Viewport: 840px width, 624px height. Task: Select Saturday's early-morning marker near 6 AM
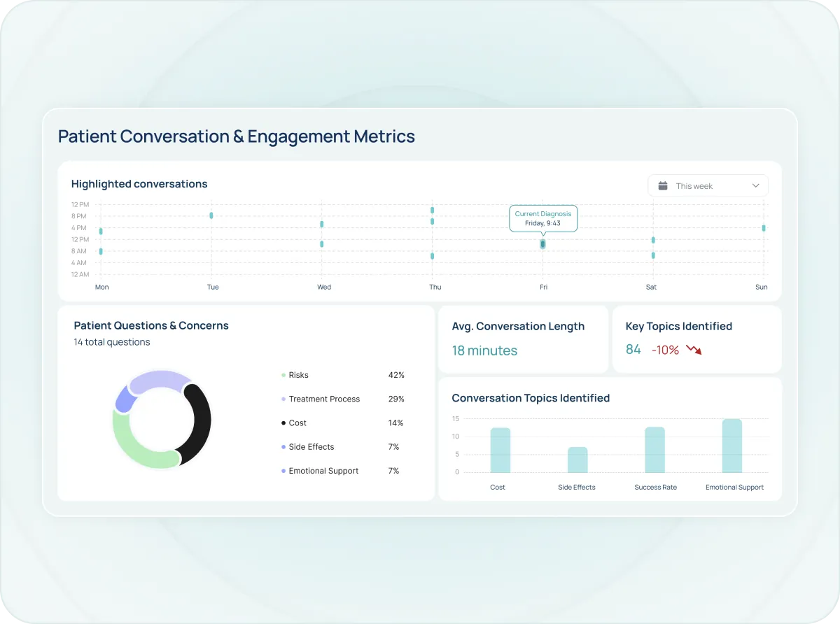[x=653, y=255]
